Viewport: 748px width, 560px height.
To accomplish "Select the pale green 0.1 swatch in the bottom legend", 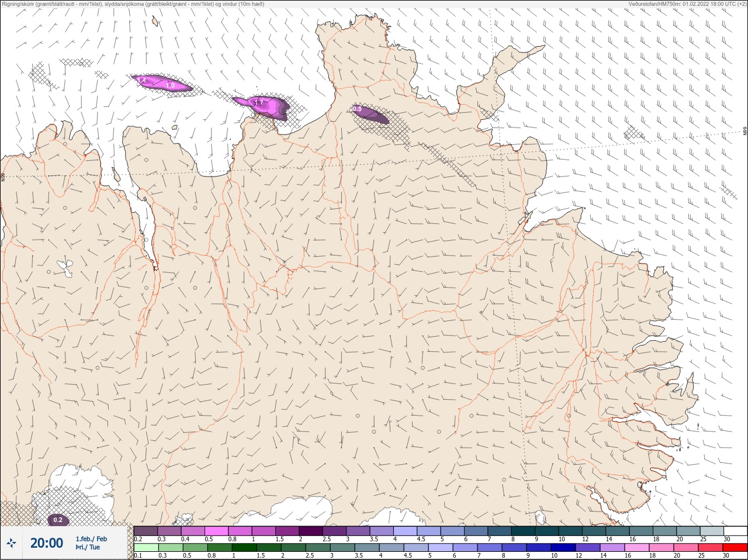I will 146,548.
